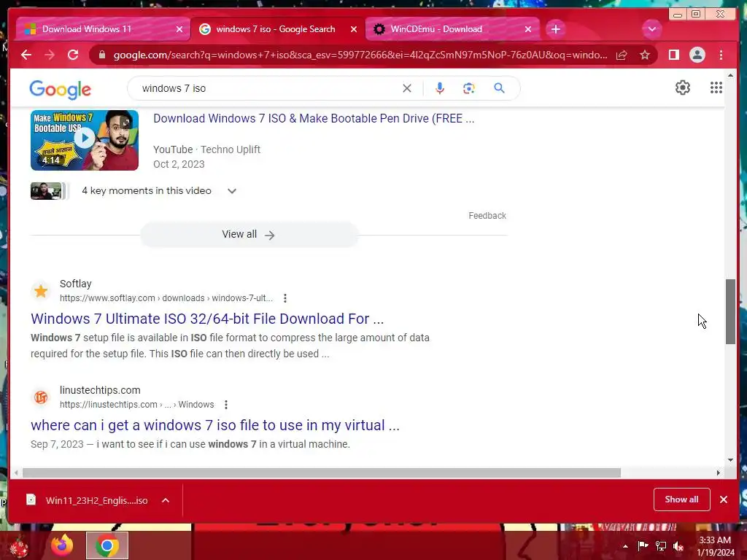Click the forward navigation arrow
The image size is (747, 560).
coord(50,55)
